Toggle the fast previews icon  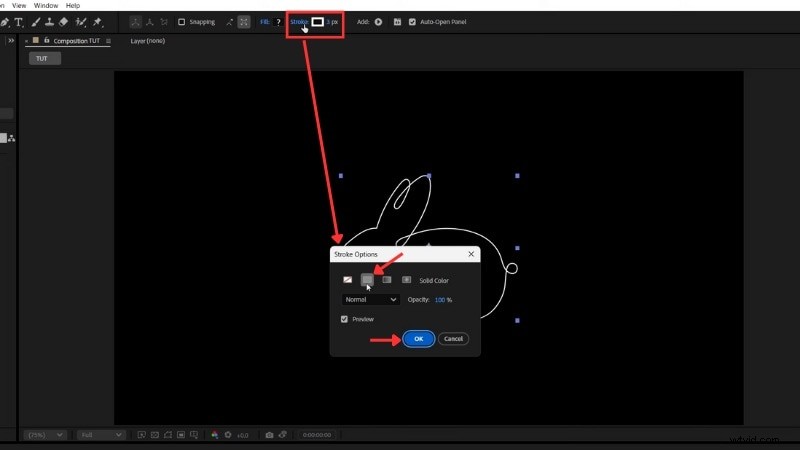(x=141, y=435)
